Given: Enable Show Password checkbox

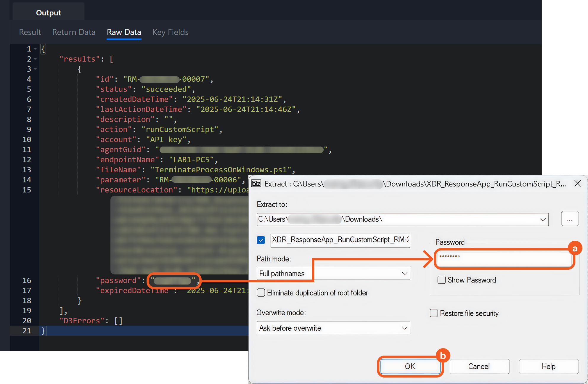Looking at the screenshot, I should pos(441,280).
